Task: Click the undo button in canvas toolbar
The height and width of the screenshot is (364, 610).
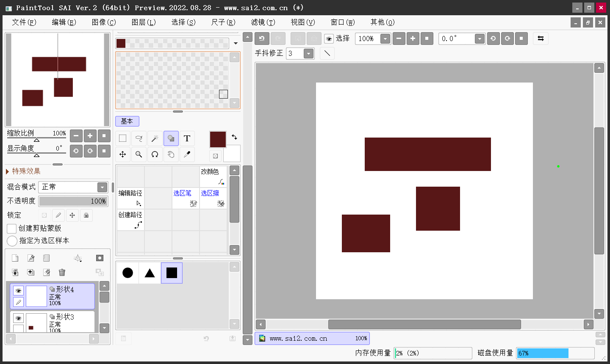Action: click(x=262, y=39)
